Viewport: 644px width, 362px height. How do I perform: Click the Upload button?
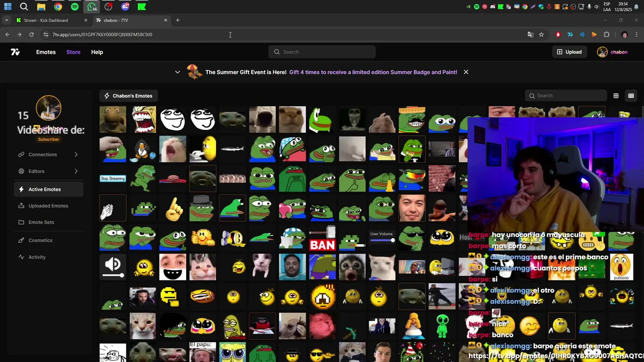569,52
